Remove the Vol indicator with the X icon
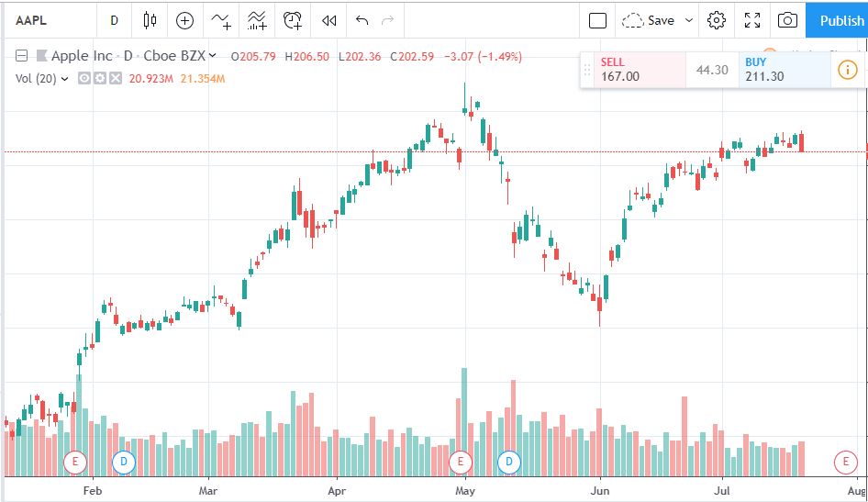 [x=115, y=78]
